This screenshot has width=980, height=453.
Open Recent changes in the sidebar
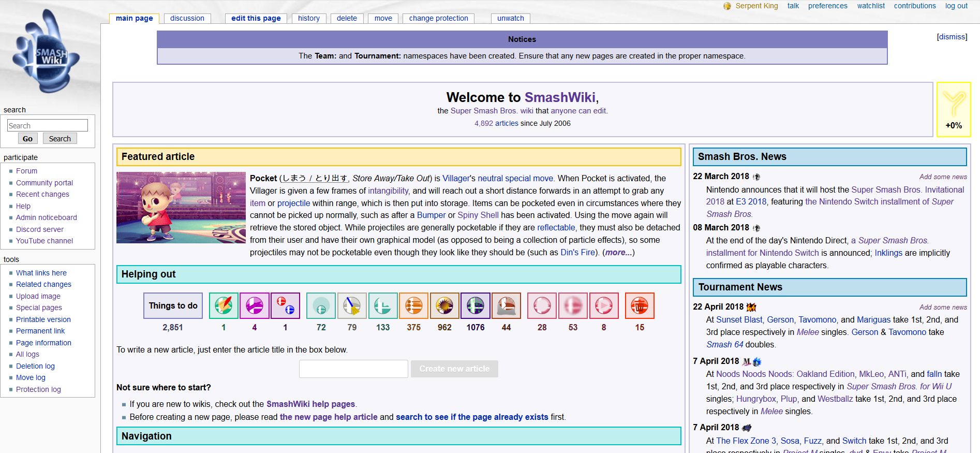point(42,194)
